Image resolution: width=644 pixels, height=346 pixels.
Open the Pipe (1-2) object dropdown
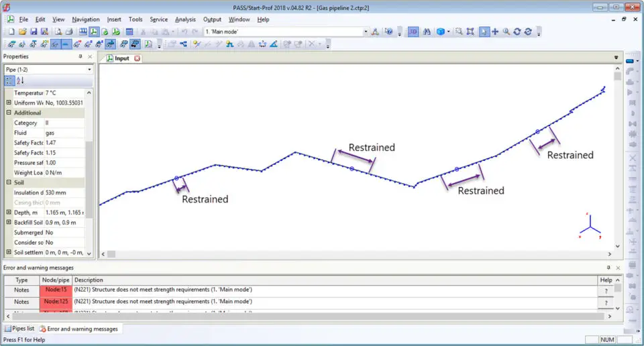point(89,70)
